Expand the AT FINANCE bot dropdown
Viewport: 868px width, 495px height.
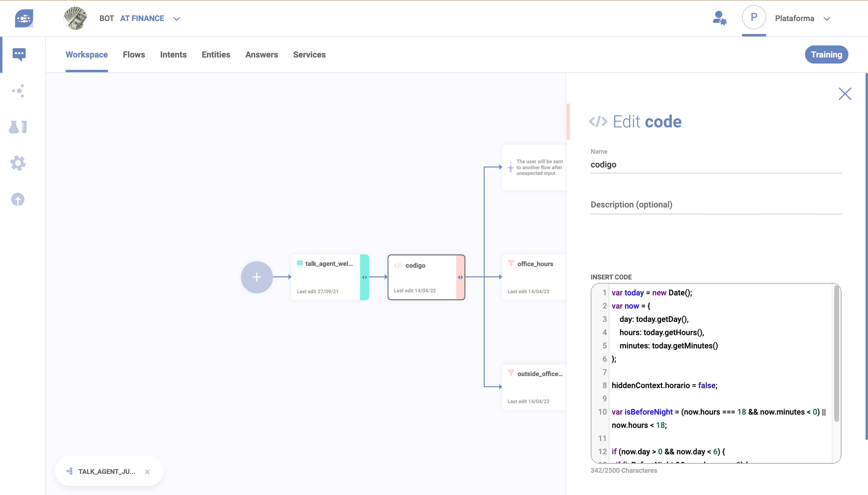pyautogui.click(x=177, y=19)
